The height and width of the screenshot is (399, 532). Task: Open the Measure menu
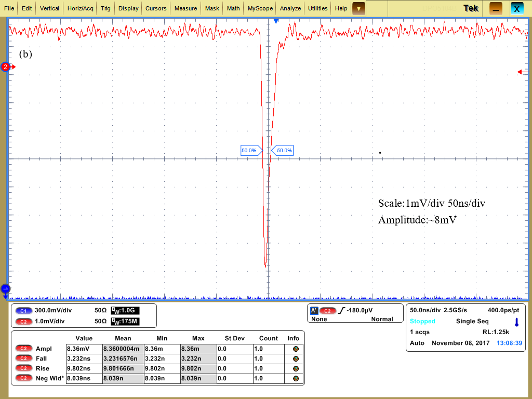[x=185, y=8]
